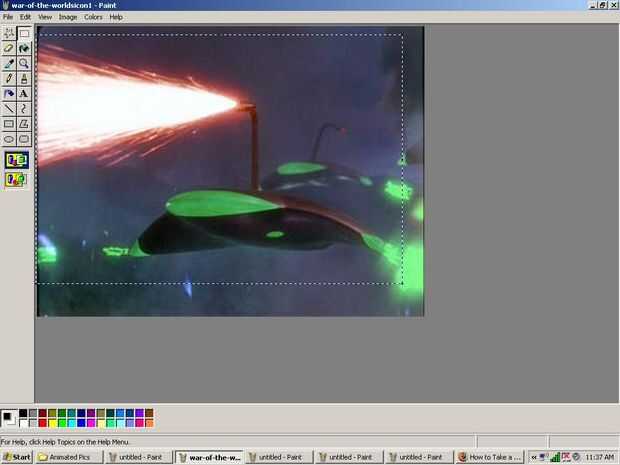Choose the Pencil tool
Image resolution: width=620 pixels, height=465 pixels.
(9, 78)
